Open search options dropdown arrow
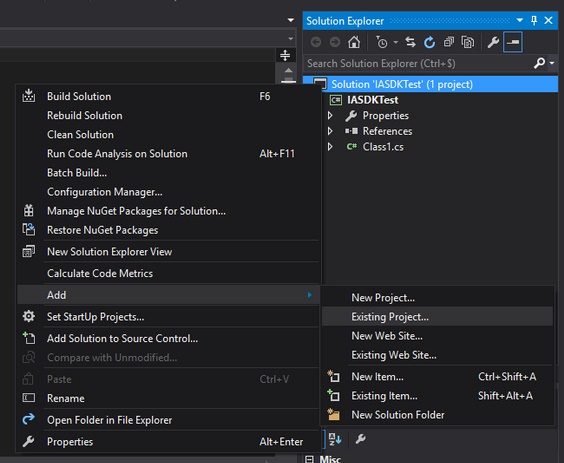The image size is (564, 463). 552,63
